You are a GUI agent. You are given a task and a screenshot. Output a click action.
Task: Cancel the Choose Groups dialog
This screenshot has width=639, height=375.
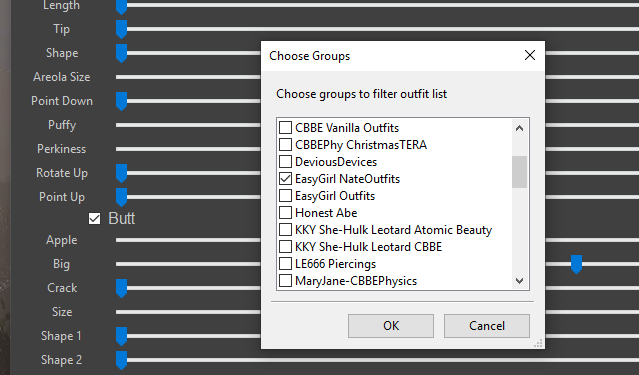[487, 326]
